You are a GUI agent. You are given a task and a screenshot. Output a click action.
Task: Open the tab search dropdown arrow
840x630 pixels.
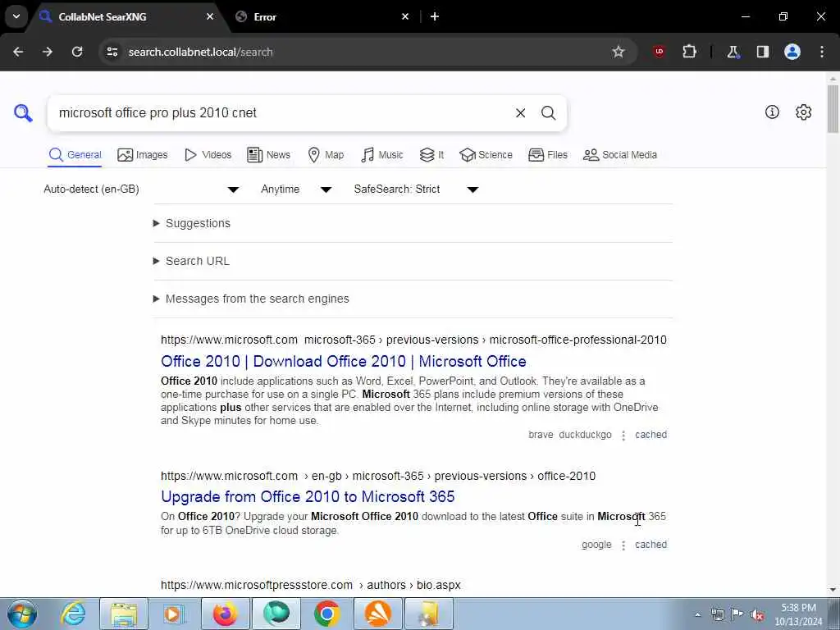[x=16, y=16]
